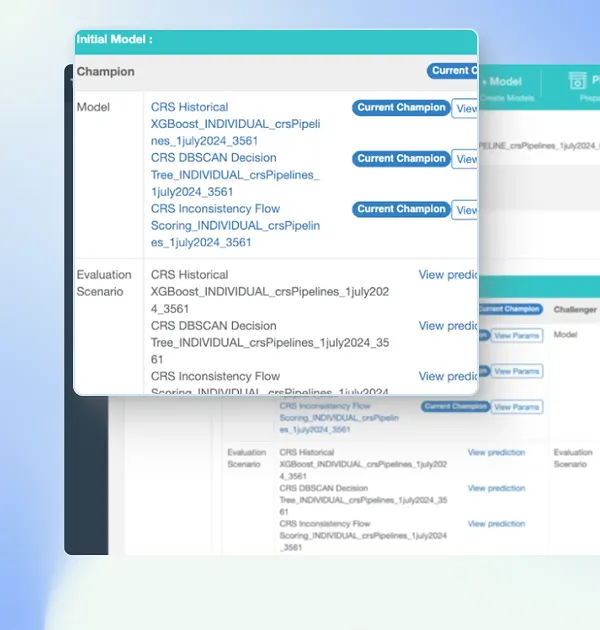
Task: Select the PIPELINE_crsPipelines_1july2024 text in background page
Action: [539, 146]
